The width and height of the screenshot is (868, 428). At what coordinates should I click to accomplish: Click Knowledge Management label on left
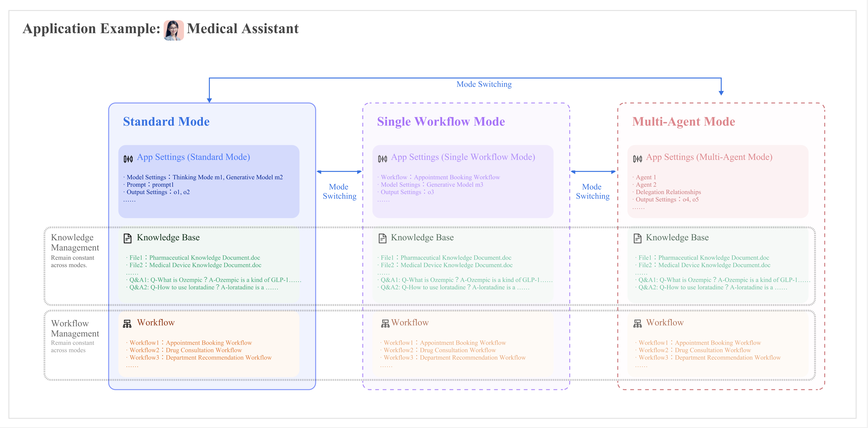click(75, 242)
